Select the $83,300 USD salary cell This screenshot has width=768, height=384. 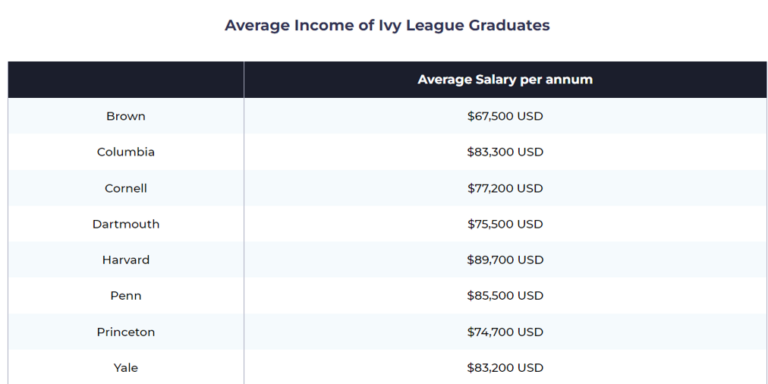click(505, 152)
